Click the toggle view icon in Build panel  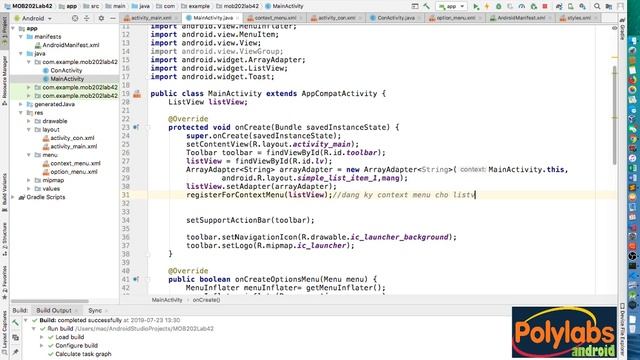(x=16, y=338)
